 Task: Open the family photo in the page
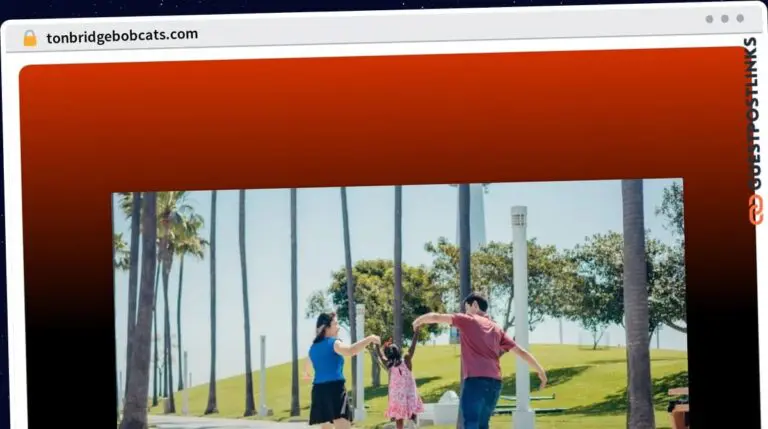click(x=400, y=300)
